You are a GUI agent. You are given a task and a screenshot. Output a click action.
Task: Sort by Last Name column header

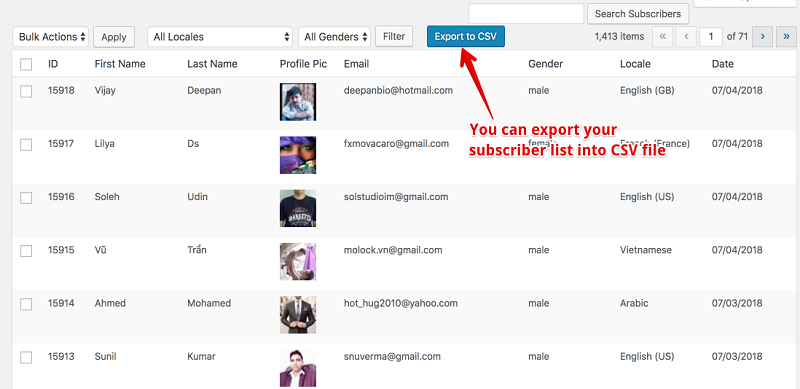pos(212,64)
